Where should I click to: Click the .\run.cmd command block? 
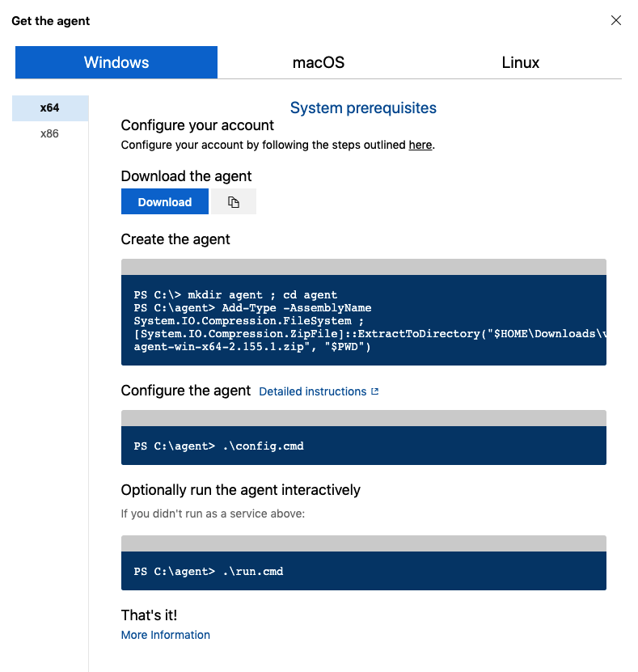pos(363,571)
